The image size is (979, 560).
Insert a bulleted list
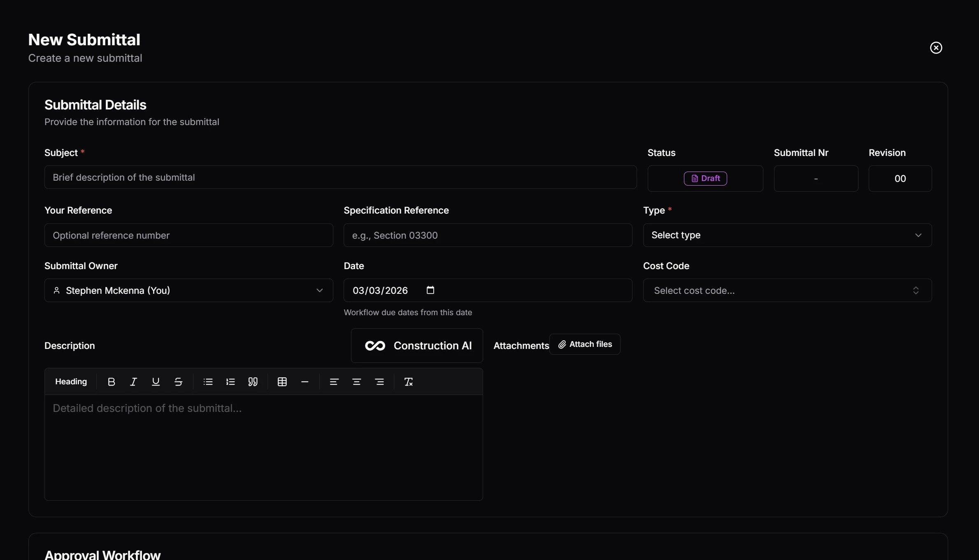(x=208, y=382)
